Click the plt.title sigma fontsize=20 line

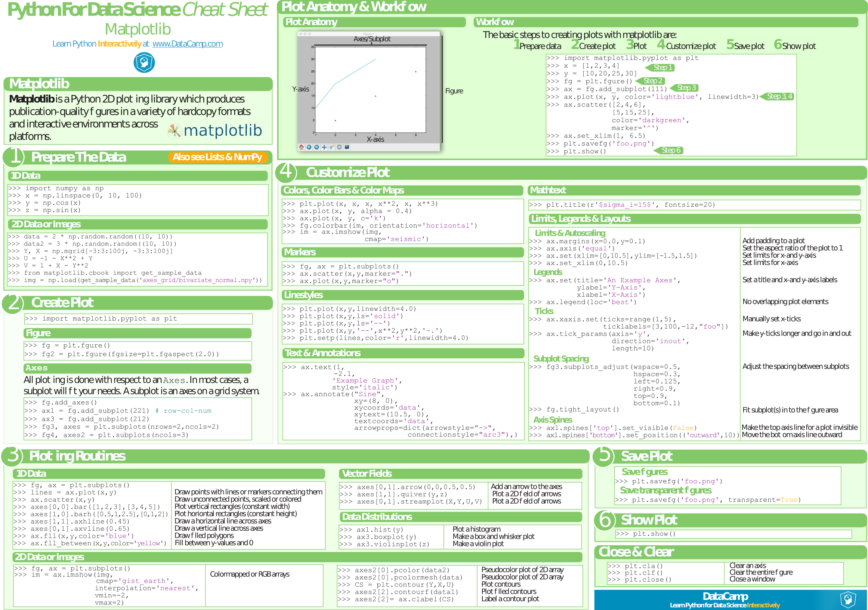[622, 205]
